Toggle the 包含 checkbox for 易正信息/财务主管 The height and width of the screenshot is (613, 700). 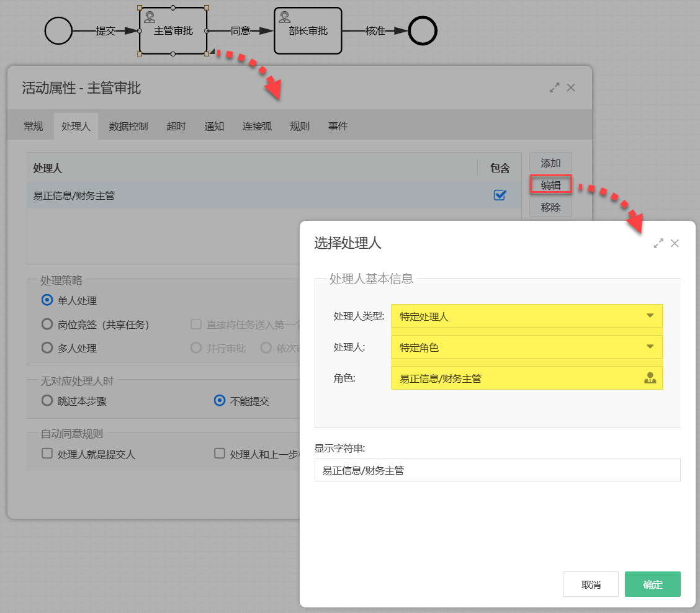(499, 195)
